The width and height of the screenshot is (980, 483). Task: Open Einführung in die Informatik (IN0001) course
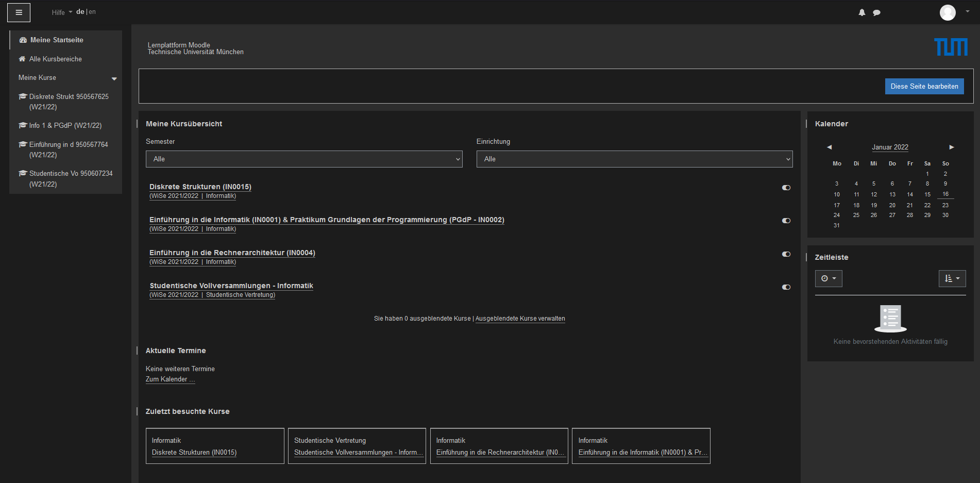[327, 220]
